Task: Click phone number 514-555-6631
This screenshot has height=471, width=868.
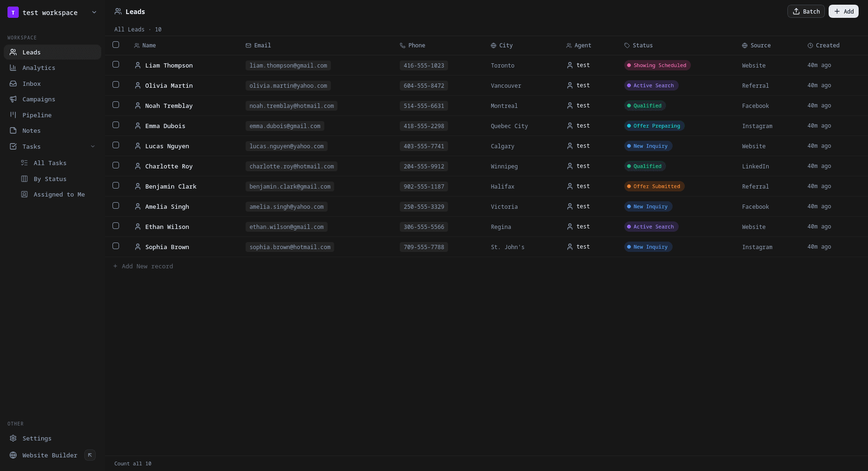Action: pyautogui.click(x=424, y=106)
